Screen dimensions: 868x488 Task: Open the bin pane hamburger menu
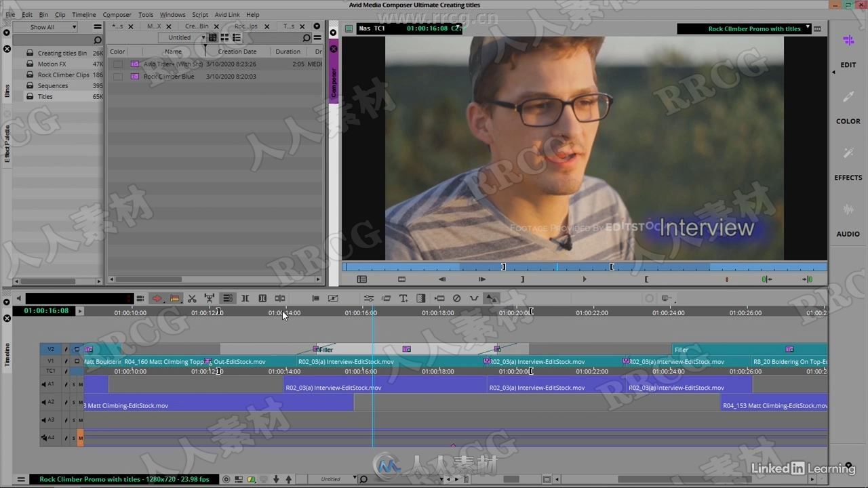pos(317,38)
